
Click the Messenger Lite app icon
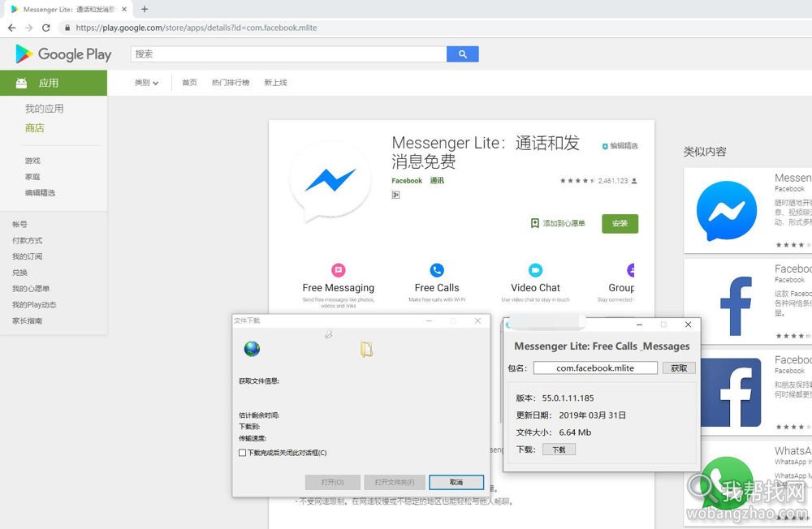[330, 181]
